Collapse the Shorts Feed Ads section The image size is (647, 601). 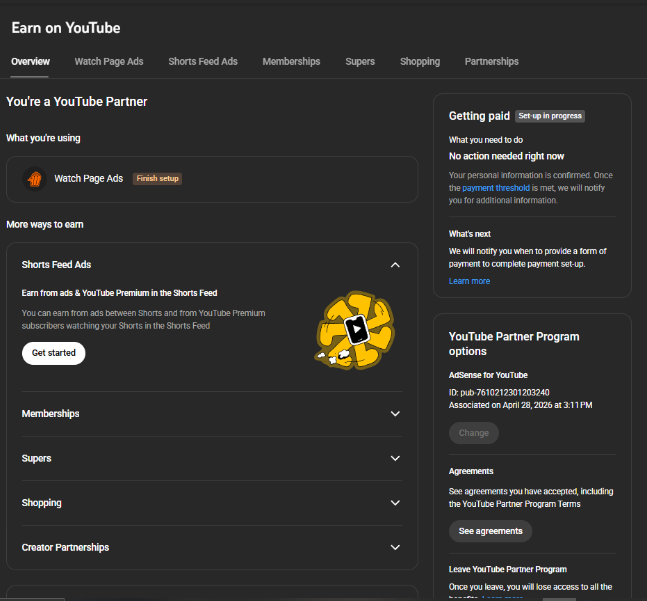[395, 265]
